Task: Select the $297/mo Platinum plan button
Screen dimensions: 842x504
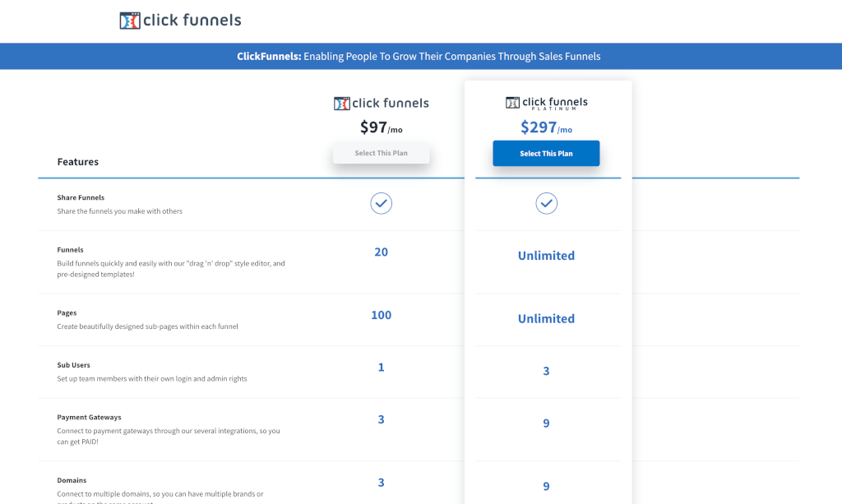Action: (x=546, y=154)
